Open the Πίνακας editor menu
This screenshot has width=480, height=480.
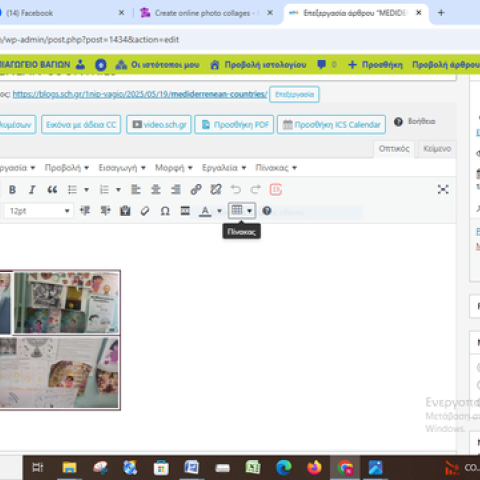tap(276, 168)
